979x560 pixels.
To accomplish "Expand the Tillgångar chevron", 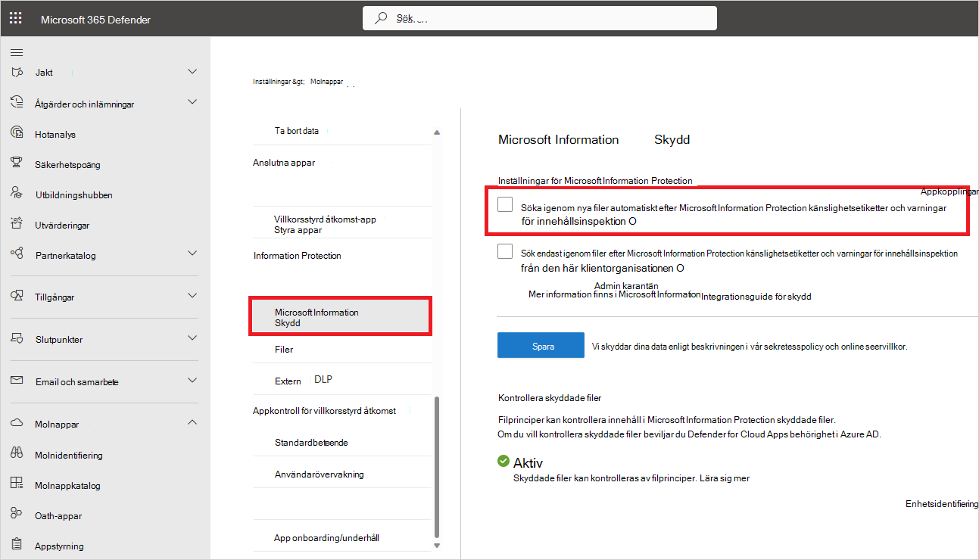I will (192, 295).
